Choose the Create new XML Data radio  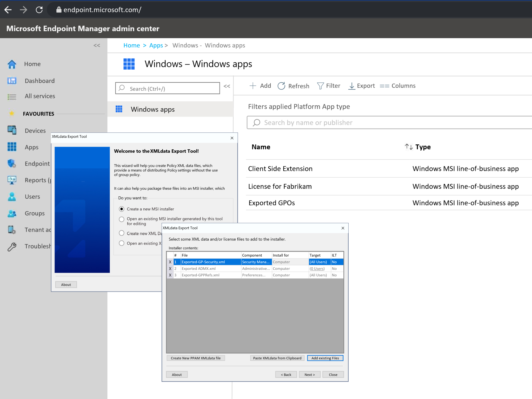coord(122,233)
